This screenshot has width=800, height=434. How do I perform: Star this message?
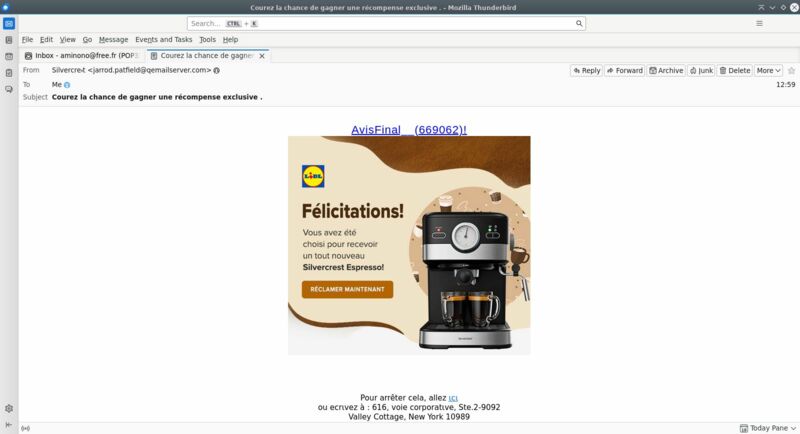click(x=791, y=70)
